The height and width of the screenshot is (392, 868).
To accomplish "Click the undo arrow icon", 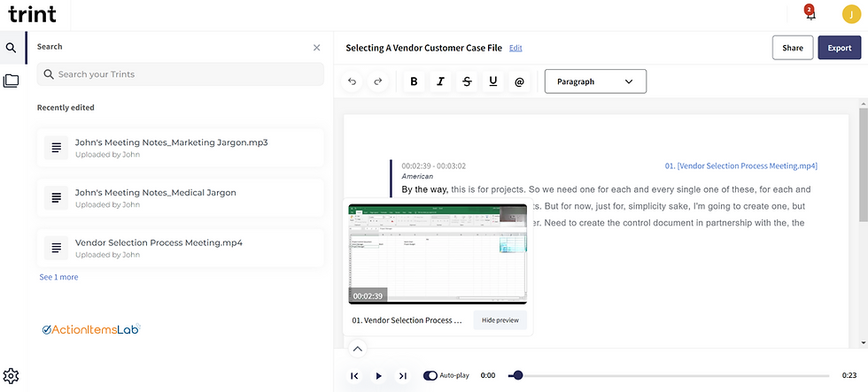I will point(353,81).
